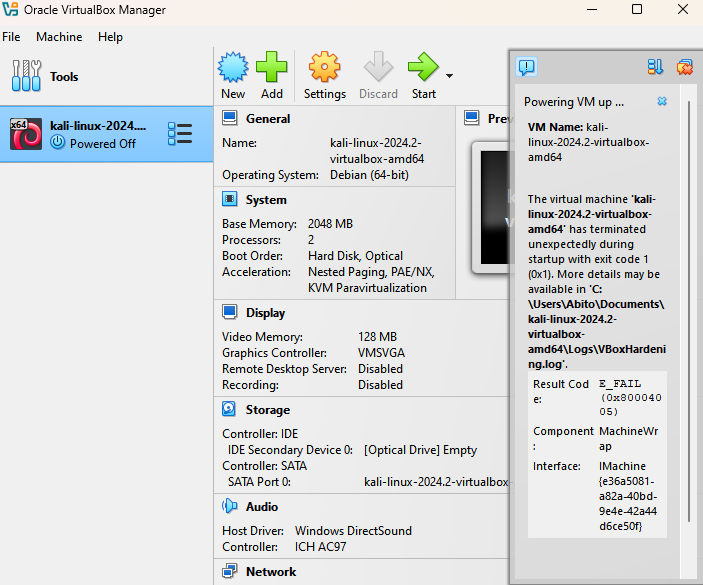Click the Remote Desktop Server Disabled value

[380, 369]
